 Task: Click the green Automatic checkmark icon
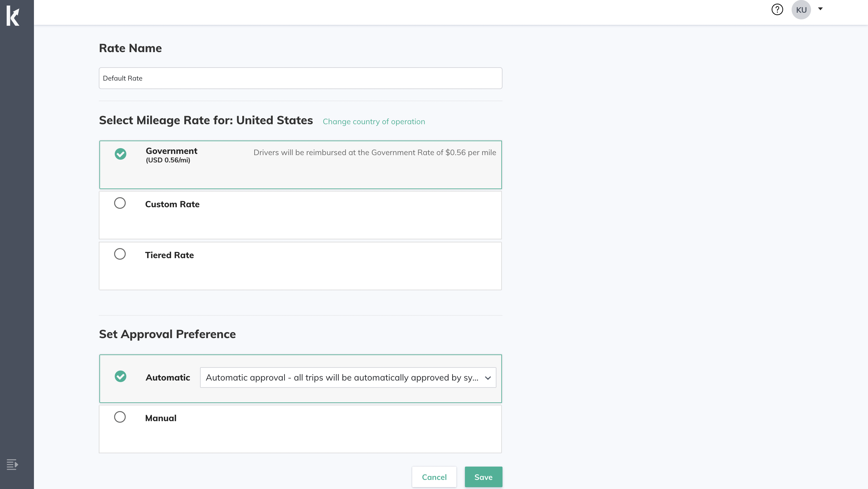[x=120, y=376]
